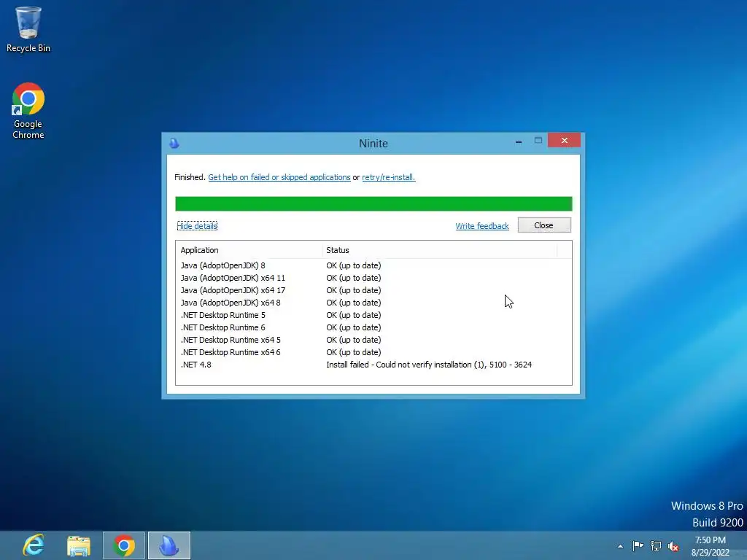This screenshot has width=747, height=560.
Task: Click the Ninite icon in the title bar
Action: 174,143
